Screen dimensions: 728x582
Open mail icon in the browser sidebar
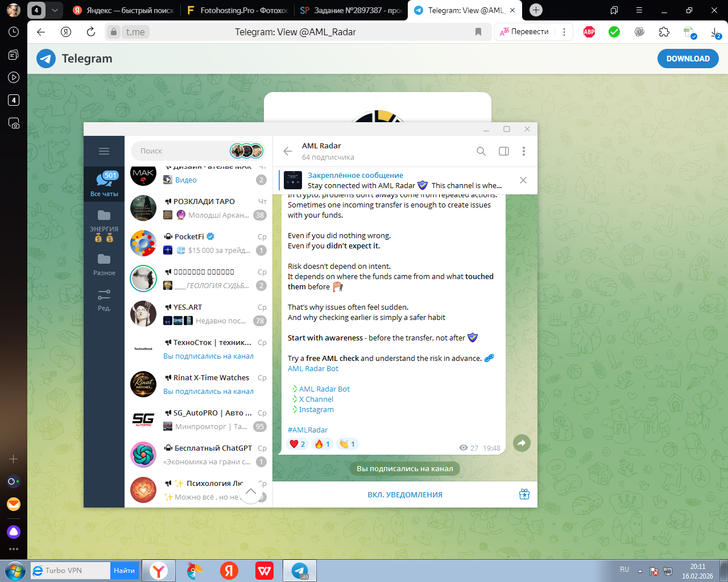pos(14,504)
